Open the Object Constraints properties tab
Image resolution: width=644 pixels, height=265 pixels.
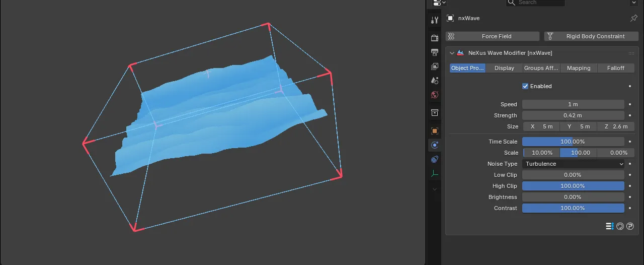pos(435,159)
